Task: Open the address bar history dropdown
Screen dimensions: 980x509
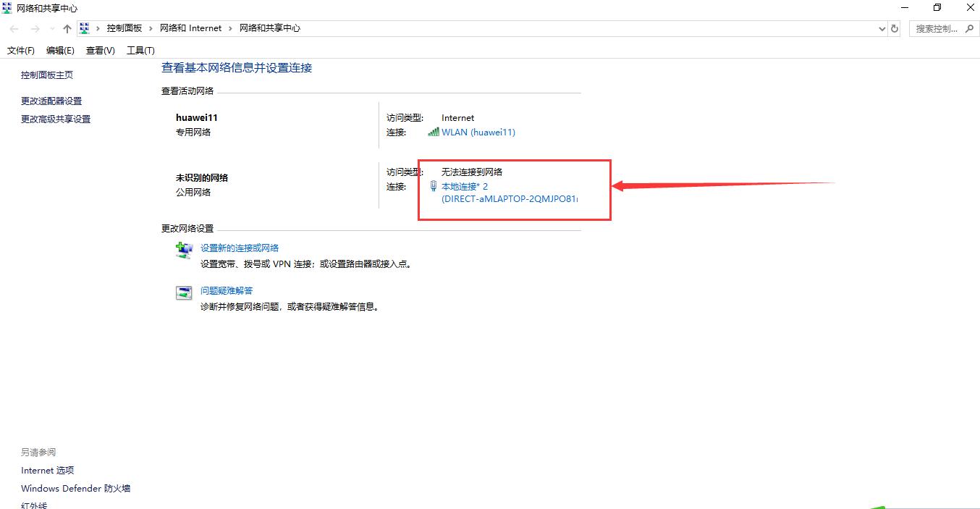Action: coord(882,28)
